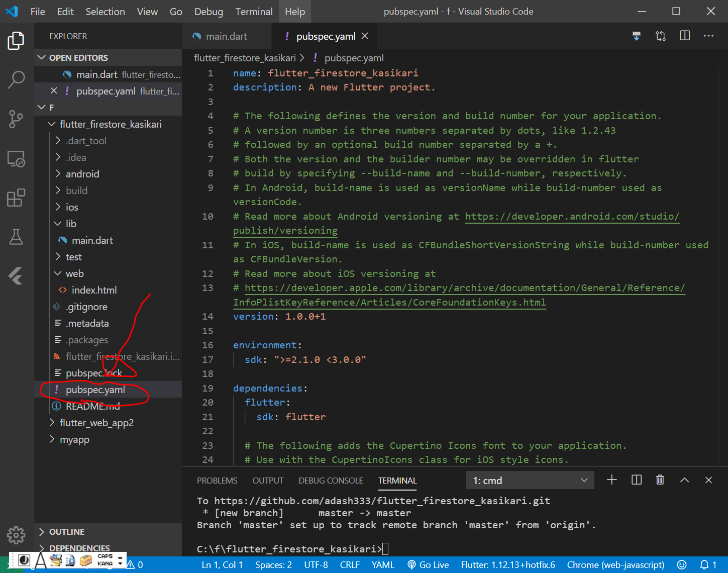Expand the ios folder
This screenshot has height=573, width=728.
[58, 207]
